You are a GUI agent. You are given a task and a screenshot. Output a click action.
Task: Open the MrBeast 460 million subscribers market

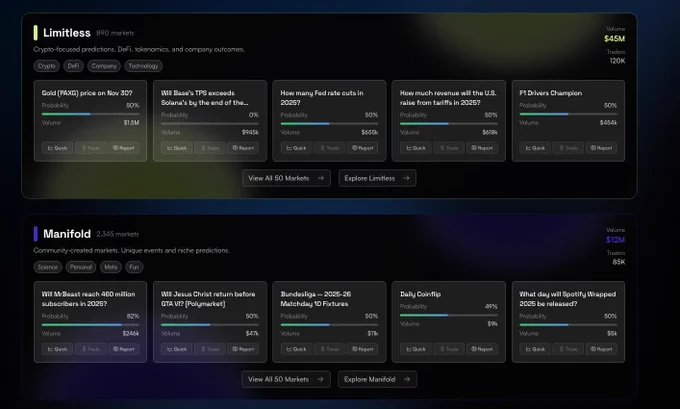pos(88,299)
